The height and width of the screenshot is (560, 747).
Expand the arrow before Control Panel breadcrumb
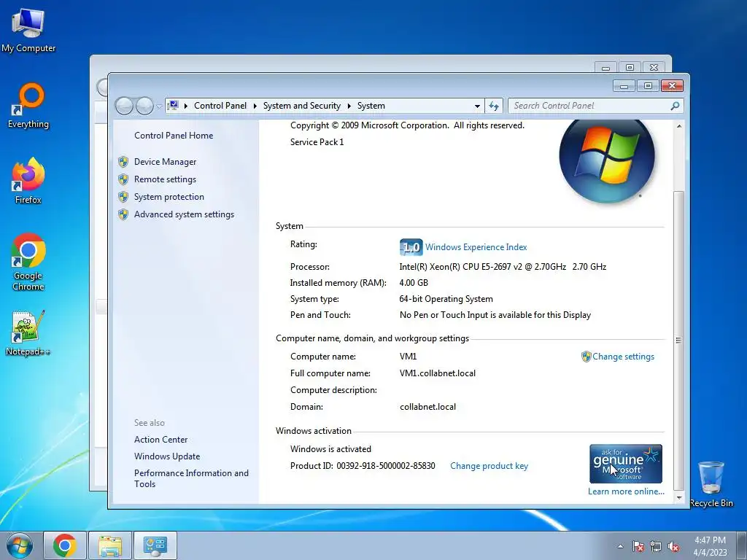[x=186, y=106]
